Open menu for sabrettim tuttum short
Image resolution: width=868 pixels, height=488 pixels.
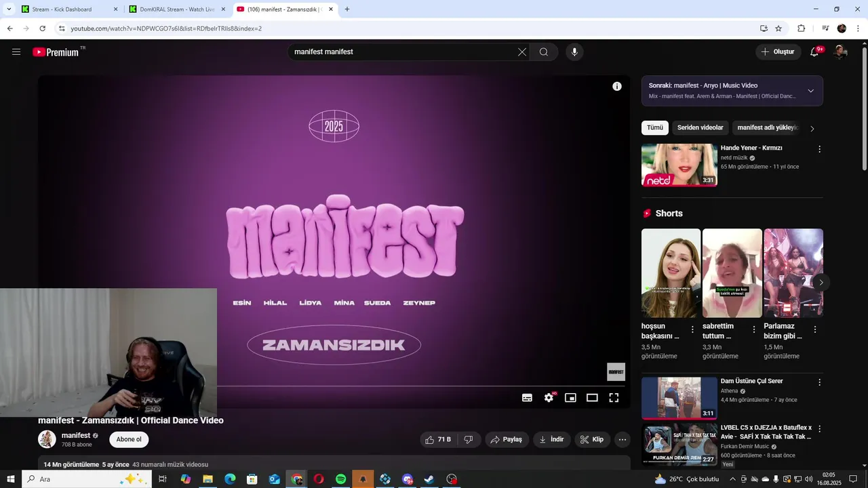pyautogui.click(x=753, y=329)
